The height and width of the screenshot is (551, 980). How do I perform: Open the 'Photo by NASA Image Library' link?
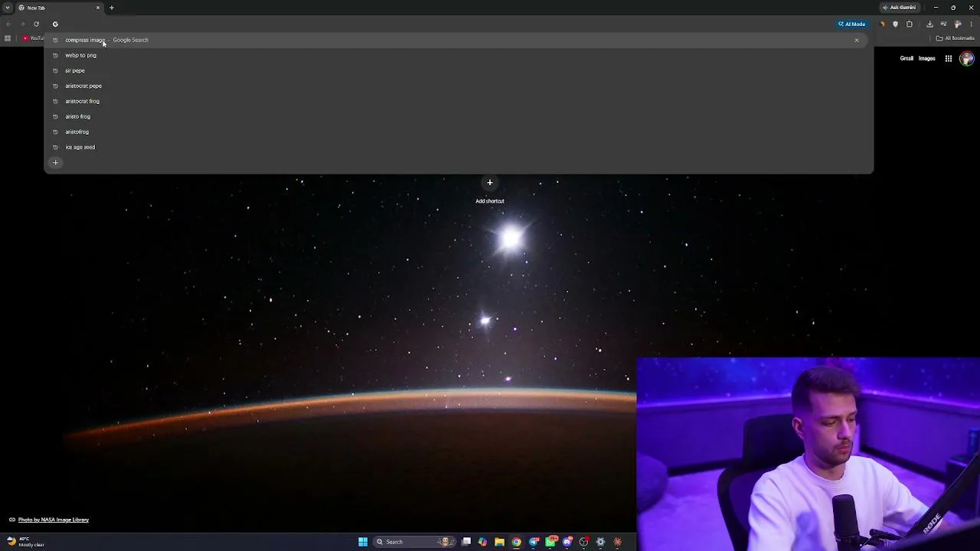point(54,520)
